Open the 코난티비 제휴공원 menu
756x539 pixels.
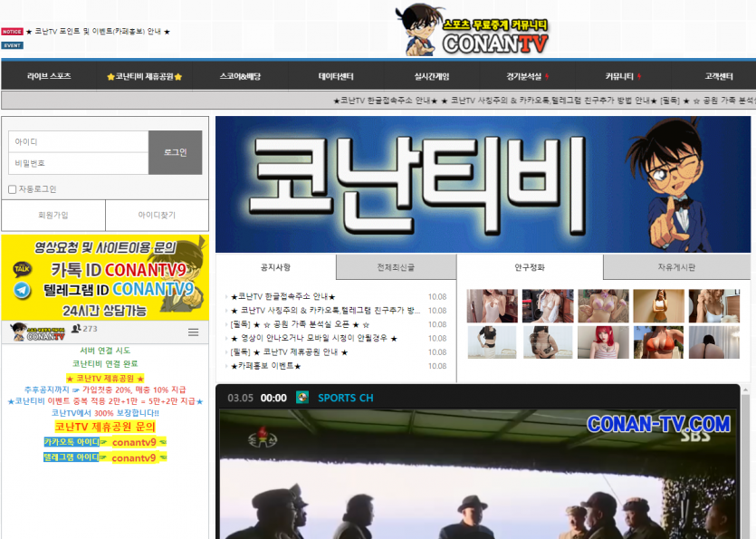point(144,76)
